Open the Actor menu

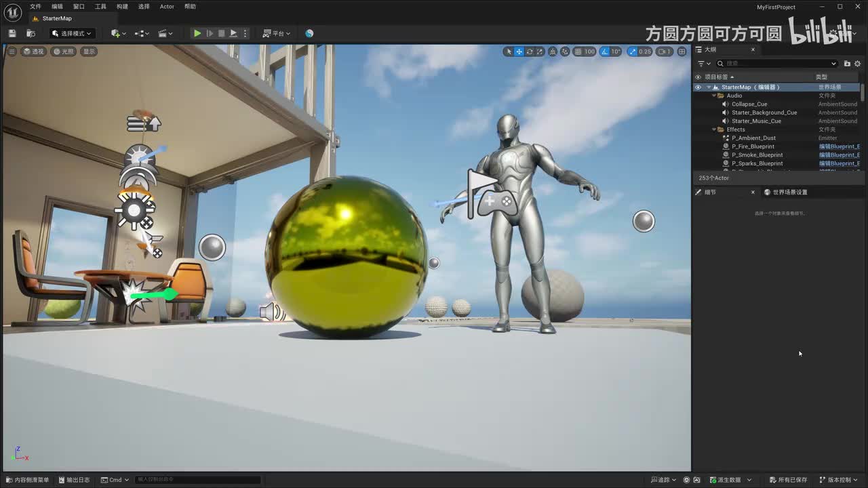point(167,7)
